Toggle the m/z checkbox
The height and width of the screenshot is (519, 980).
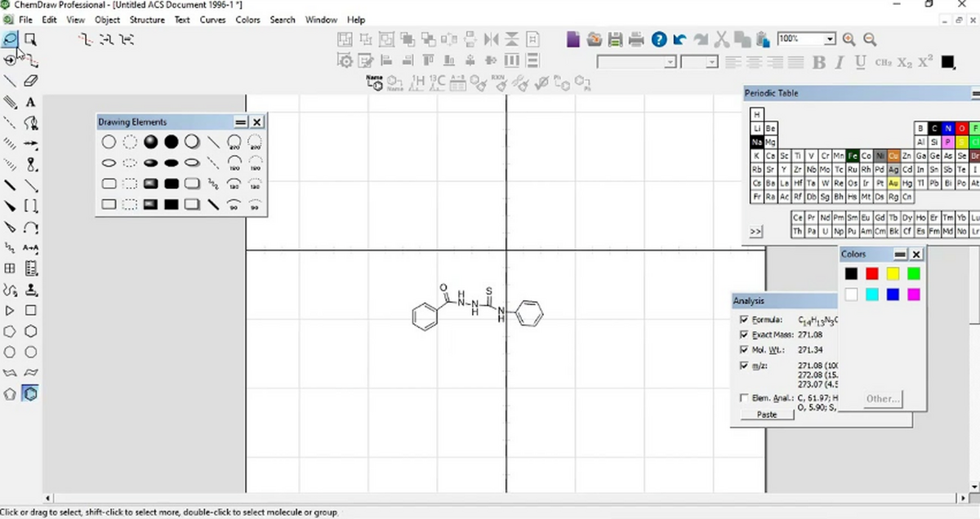[x=743, y=366]
